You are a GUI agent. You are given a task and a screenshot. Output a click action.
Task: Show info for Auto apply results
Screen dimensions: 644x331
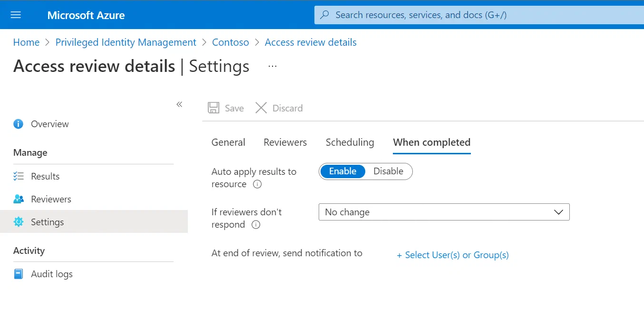pos(257,184)
